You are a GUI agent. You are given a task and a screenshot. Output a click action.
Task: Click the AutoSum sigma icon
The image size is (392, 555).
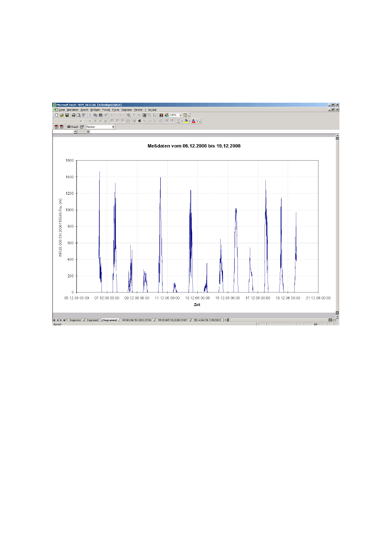tap(134, 115)
